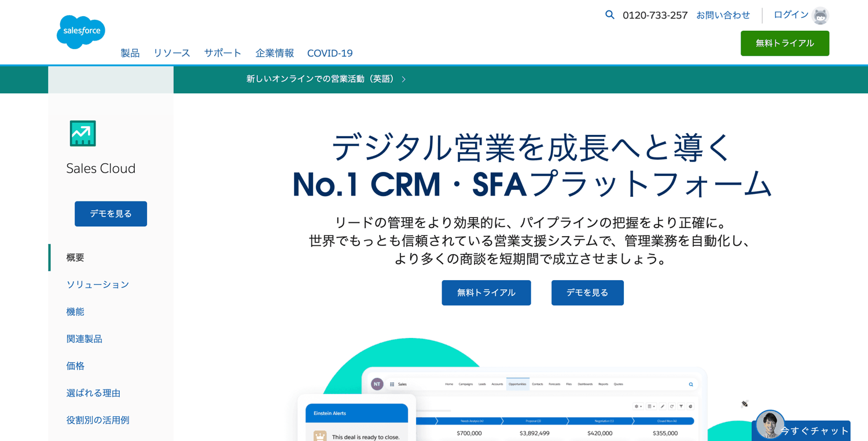
Task: Click the green 無料トライアル header button
Action: point(785,43)
